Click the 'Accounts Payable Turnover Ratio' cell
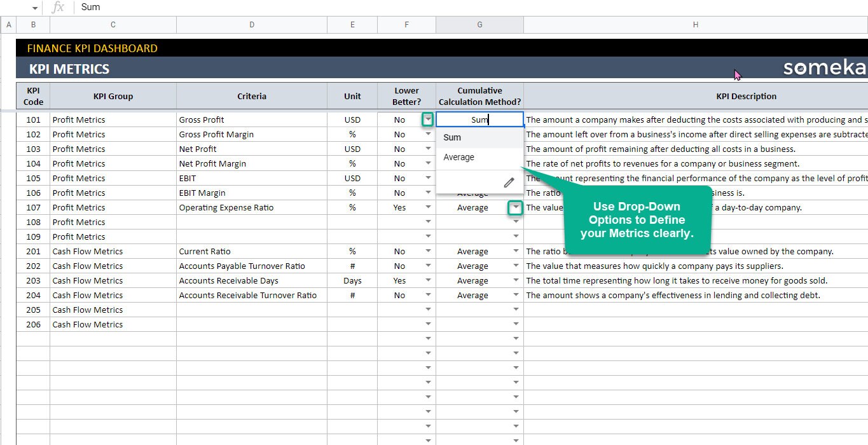The height and width of the screenshot is (445, 868). [x=252, y=266]
